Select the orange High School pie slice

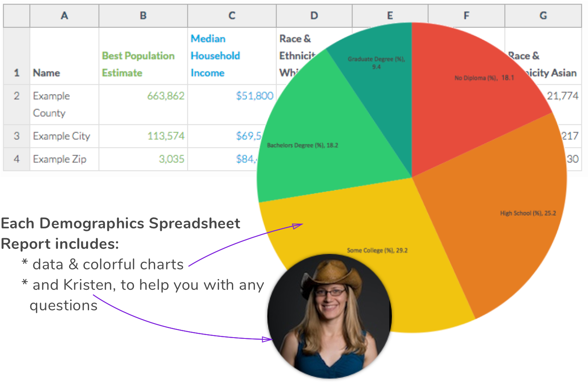[x=503, y=213]
